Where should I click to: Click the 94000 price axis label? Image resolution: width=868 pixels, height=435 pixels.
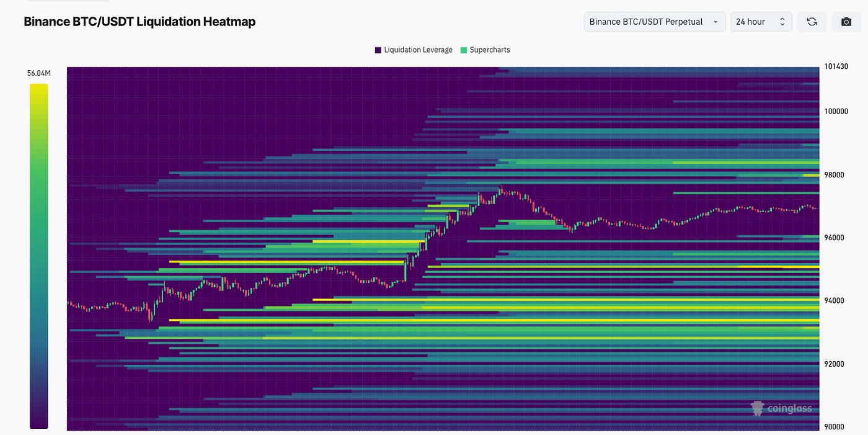(x=834, y=301)
